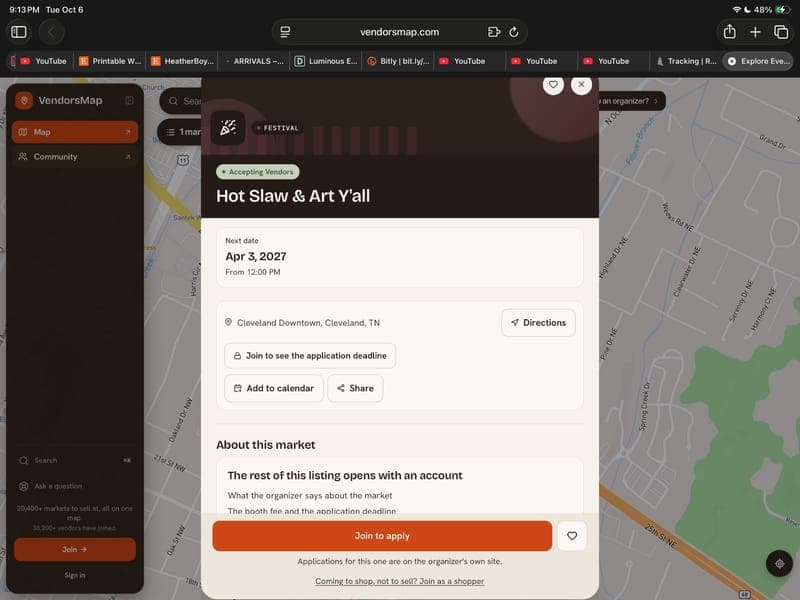Image resolution: width=800 pixels, height=600 pixels.
Task: Click the Accepting Vendors badge
Action: click(258, 172)
